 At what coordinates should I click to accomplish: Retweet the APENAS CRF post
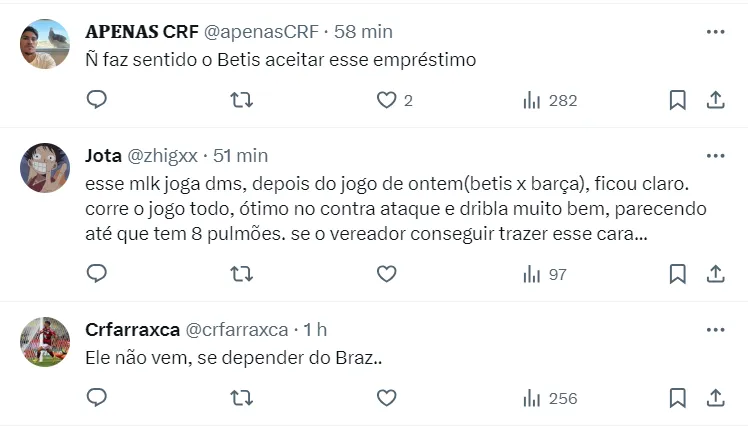[x=241, y=100]
